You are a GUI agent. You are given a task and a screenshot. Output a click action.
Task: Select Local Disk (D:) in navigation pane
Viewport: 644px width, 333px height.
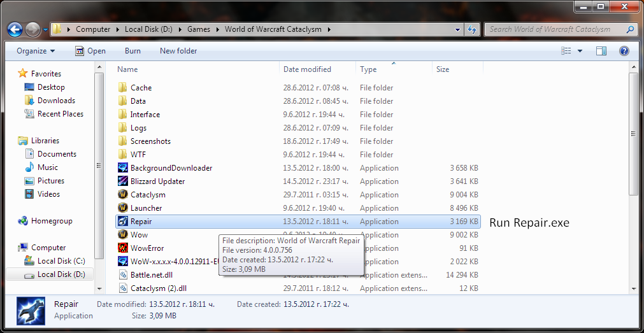pos(61,274)
